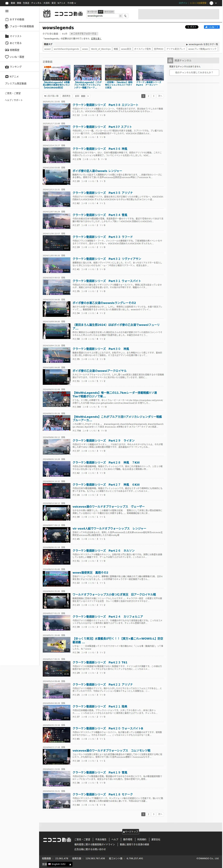Open the Scharnhorst featured video thumbnail
Image resolution: width=223 pixels, height=868 pixels.
click(119, 72)
